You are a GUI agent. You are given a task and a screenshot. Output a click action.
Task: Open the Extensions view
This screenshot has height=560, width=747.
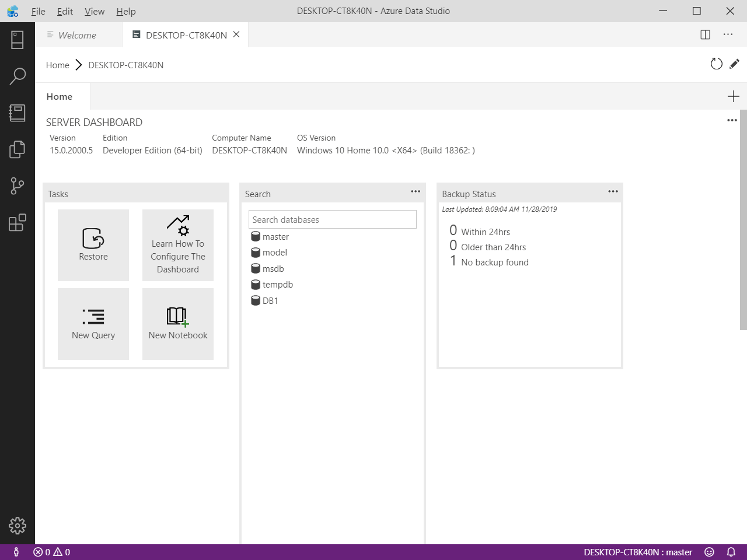[x=18, y=223]
